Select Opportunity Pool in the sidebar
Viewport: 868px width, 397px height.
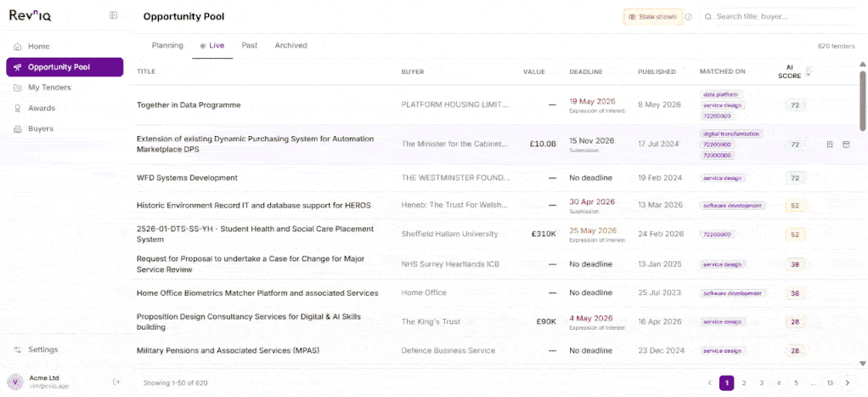click(65, 67)
